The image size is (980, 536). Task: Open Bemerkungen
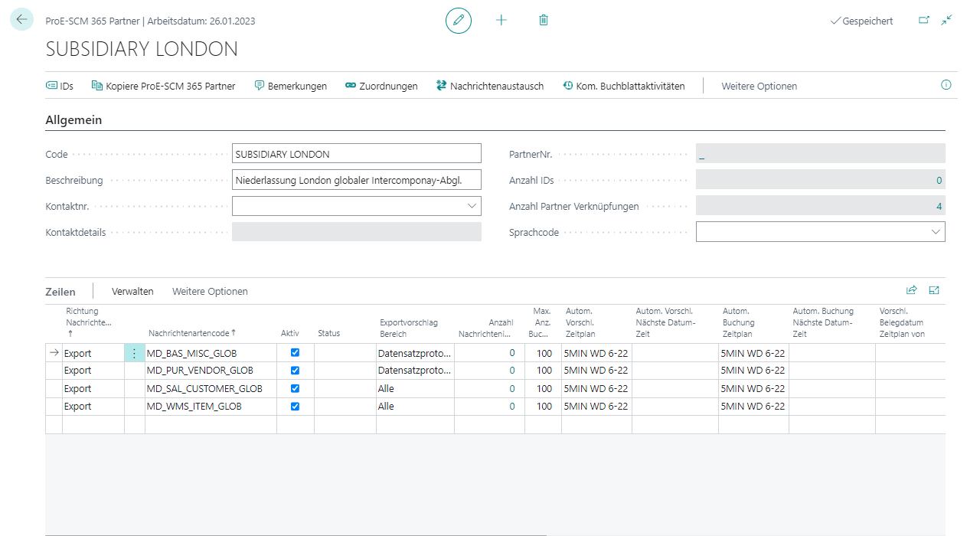(290, 86)
